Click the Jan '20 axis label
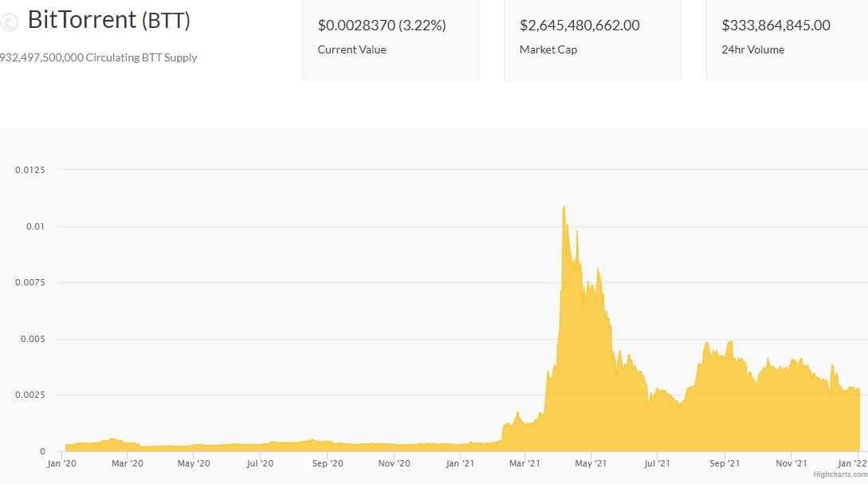Viewport: 868px width, 484px height. [x=61, y=463]
